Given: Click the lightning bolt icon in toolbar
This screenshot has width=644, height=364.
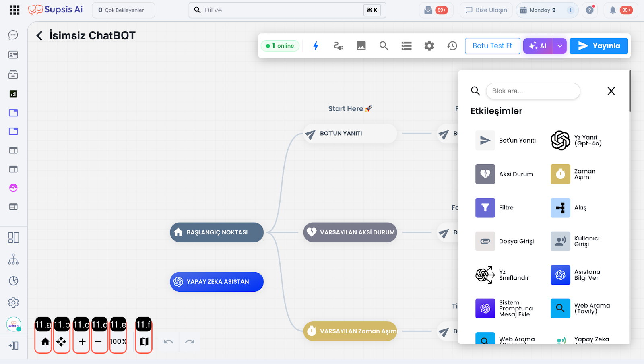Looking at the screenshot, I should 316,46.
